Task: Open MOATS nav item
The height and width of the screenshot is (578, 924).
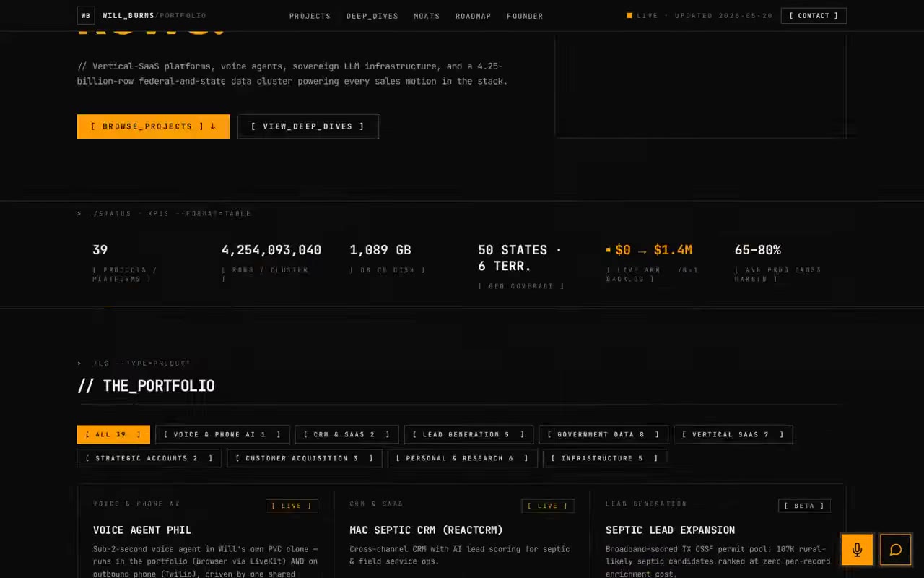Action: pos(427,16)
